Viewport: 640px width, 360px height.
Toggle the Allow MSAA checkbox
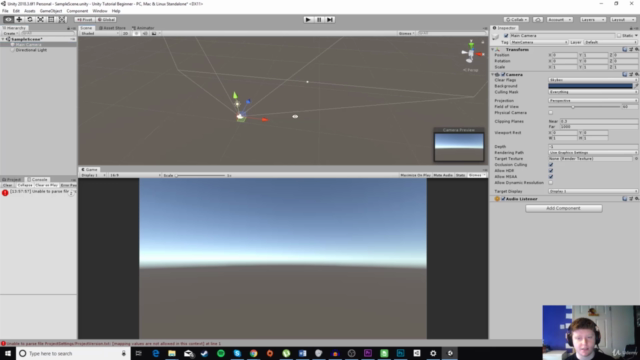551,177
